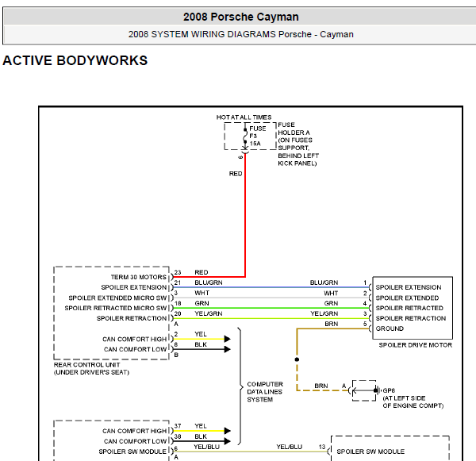Click 'SPOILER RETRACTED' in spoiler drive motor
Image resolution: width=476 pixels, height=461 pixels.
tap(409, 308)
